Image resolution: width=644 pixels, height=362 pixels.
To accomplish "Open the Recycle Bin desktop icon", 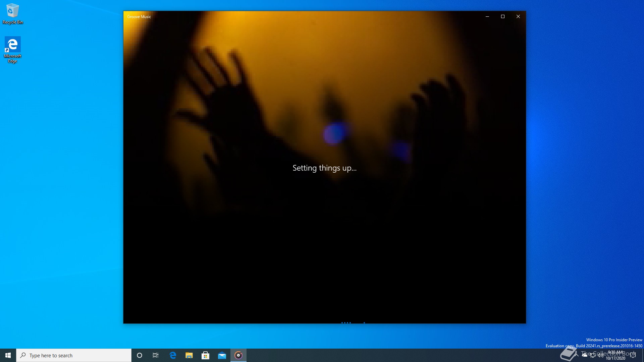I will coord(13,13).
